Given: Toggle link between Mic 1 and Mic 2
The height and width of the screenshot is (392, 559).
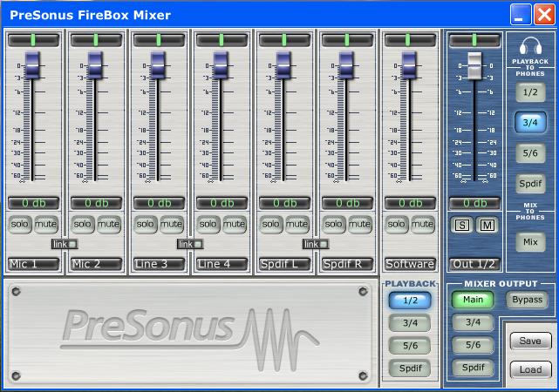Looking at the screenshot, I should pyautogui.click(x=65, y=244).
